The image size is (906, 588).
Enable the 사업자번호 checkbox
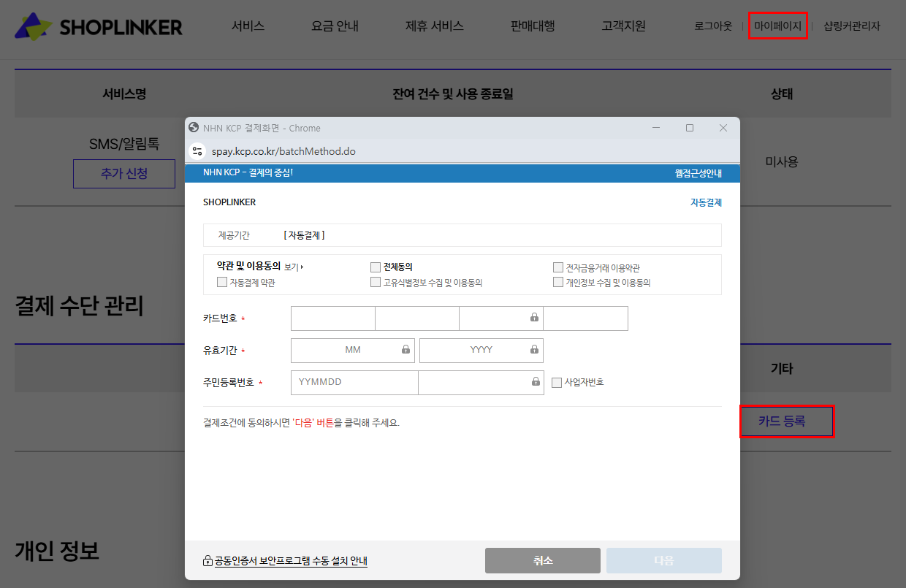[557, 382]
